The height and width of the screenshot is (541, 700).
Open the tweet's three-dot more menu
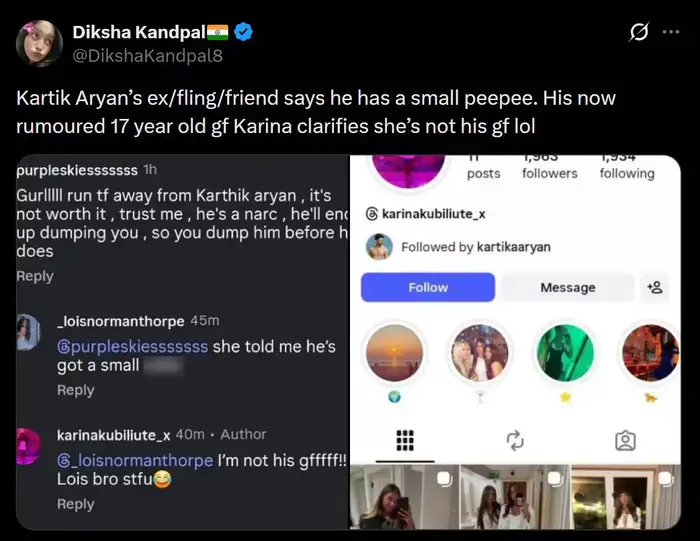coord(671,32)
